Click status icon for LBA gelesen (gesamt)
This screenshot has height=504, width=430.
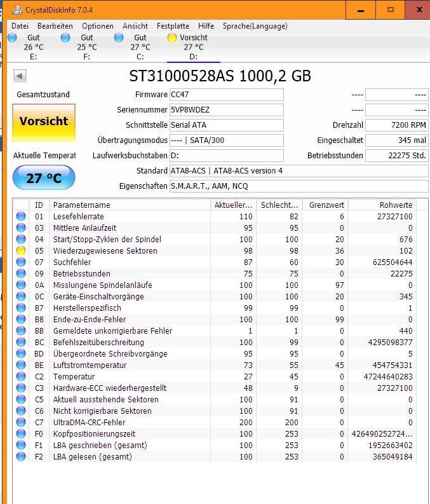tap(21, 457)
